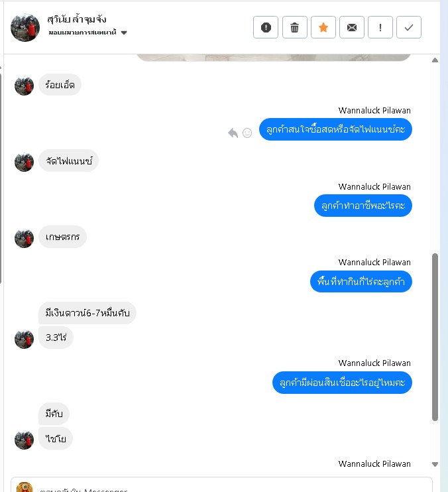448x492 pixels.
Task: Click the spam report circle icon
Action: 266,27
